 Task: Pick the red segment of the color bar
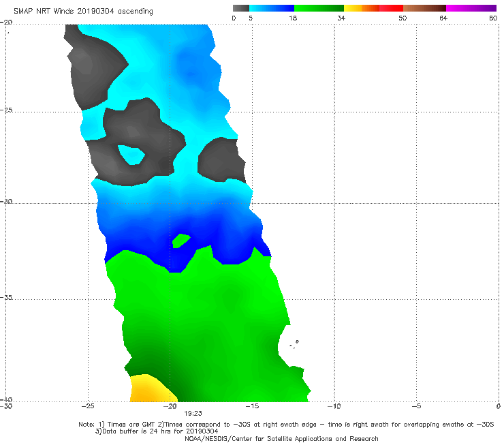point(391,8)
